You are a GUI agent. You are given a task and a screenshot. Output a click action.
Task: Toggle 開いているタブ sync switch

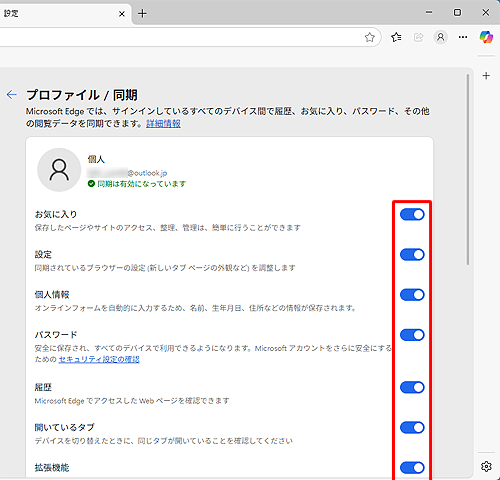(412, 427)
